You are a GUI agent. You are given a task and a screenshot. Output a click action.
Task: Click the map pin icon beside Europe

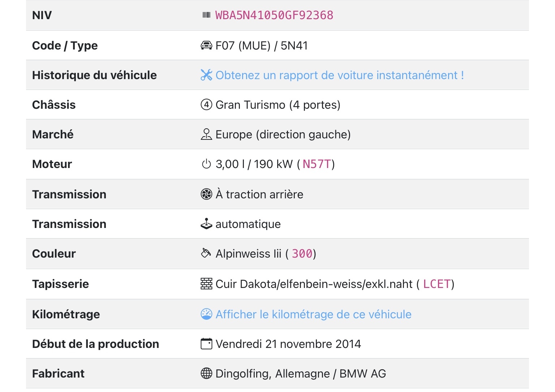pos(206,134)
